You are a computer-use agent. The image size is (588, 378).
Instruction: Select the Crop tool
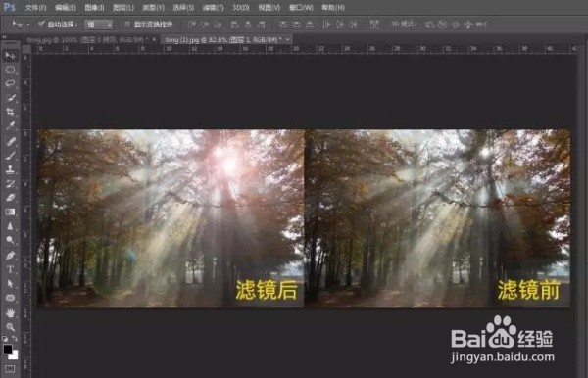tap(10, 112)
